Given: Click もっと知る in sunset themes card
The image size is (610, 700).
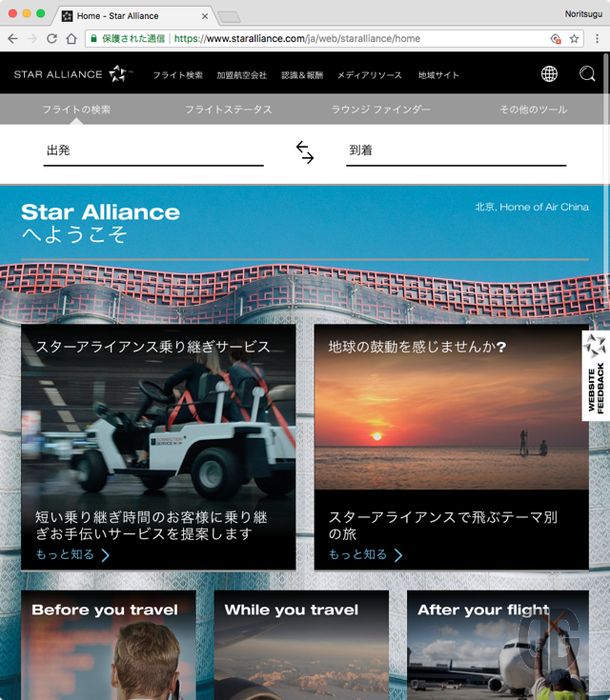Looking at the screenshot, I should coord(358,554).
